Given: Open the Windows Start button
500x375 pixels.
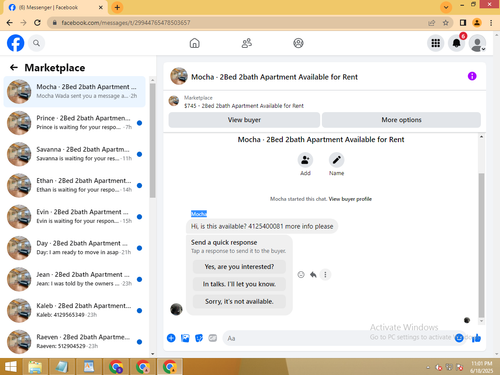Looking at the screenshot, I should coord(11,367).
